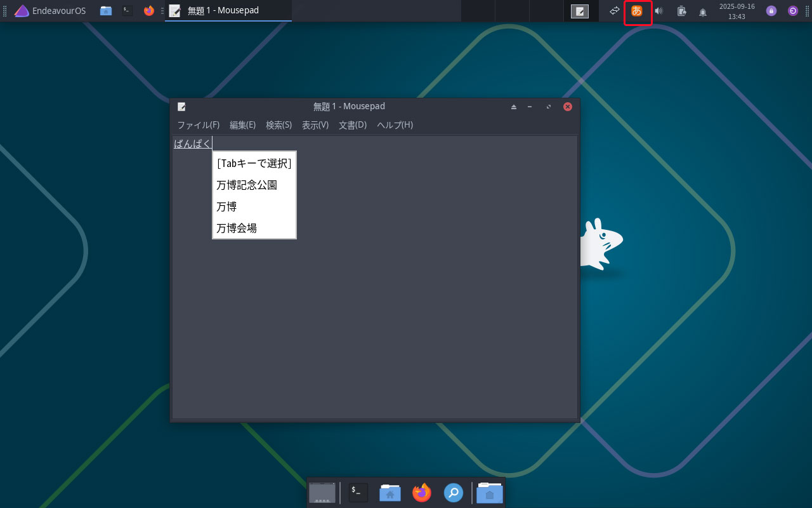Click the [Tabキーで選択] hint row
812x508 pixels.
click(x=254, y=163)
